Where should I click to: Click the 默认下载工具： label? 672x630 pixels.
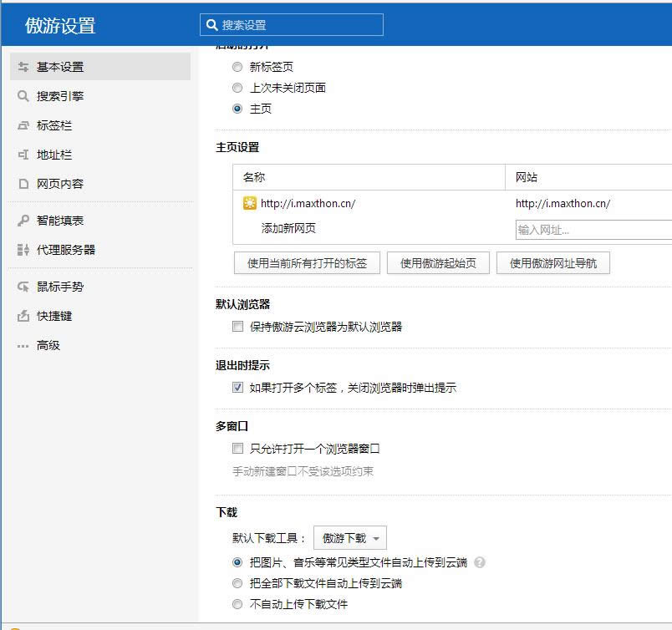pyautogui.click(x=268, y=538)
